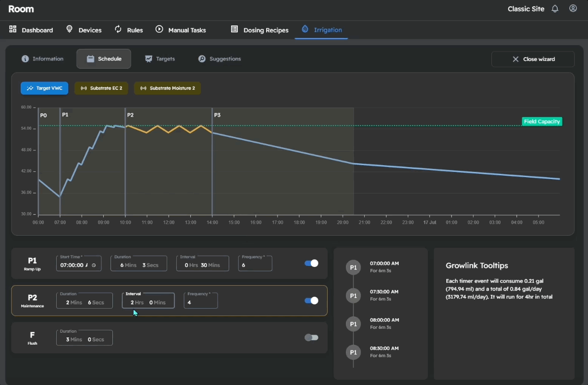Toggle the Substrate Moisture 2 series chip
The image size is (588, 385).
click(x=167, y=88)
